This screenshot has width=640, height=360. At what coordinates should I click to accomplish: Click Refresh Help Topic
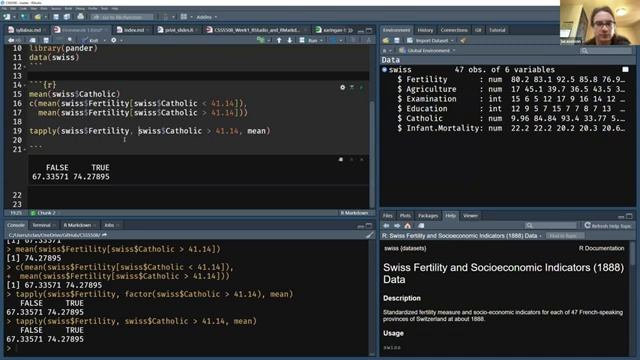[608, 226]
